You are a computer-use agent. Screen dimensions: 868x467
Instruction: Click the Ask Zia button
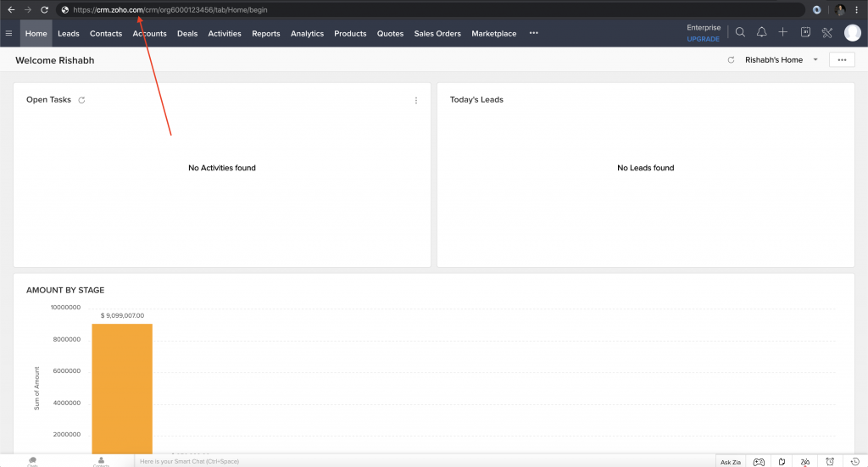pos(730,461)
